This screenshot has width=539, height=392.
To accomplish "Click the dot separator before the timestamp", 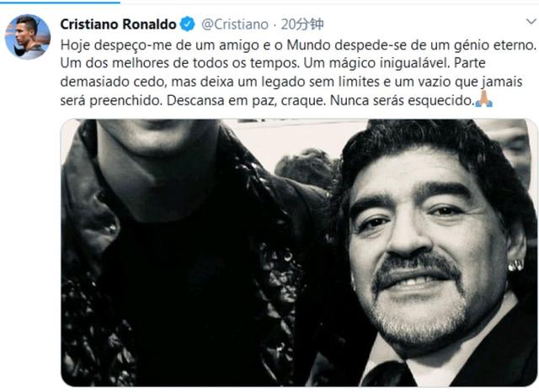I will tap(275, 24).
